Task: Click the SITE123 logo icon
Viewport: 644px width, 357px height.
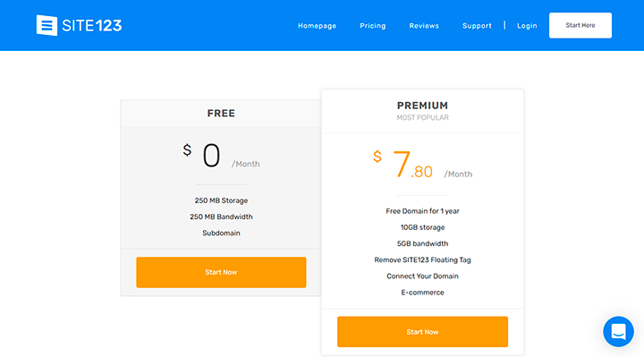Action: pyautogui.click(x=47, y=25)
